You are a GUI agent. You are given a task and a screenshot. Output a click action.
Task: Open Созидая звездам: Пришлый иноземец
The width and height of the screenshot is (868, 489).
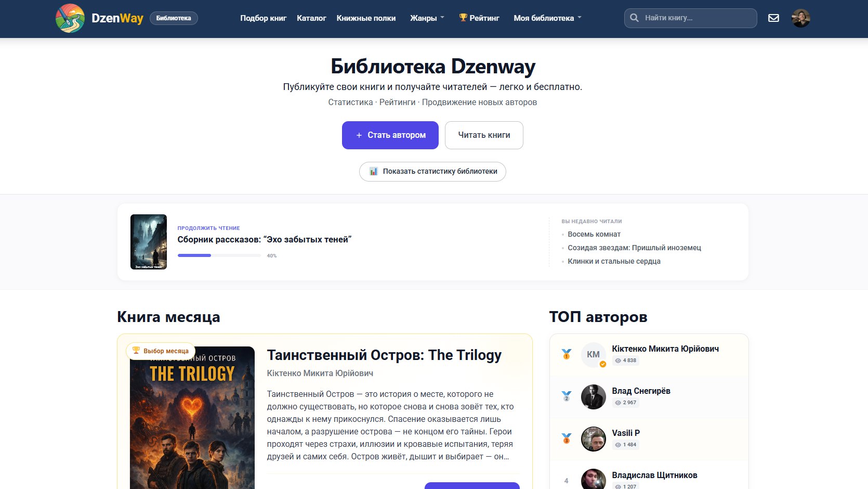[634, 248]
